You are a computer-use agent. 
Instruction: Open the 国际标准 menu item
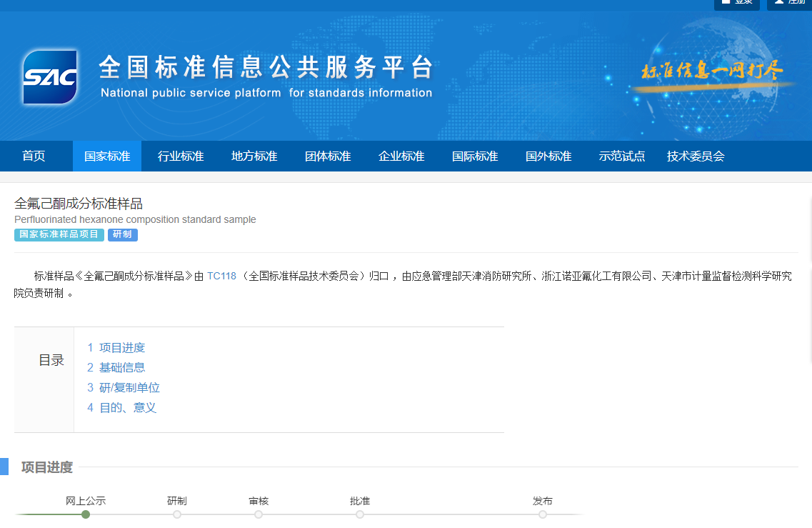pyautogui.click(x=475, y=156)
